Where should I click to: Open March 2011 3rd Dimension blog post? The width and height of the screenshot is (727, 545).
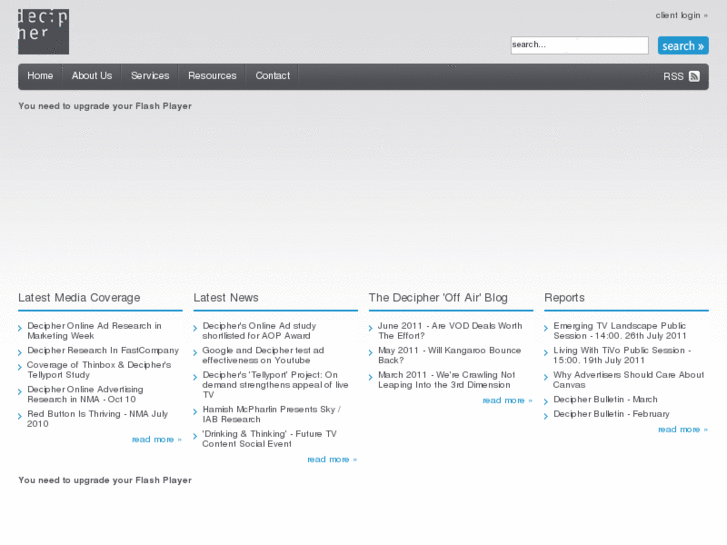tap(446, 380)
